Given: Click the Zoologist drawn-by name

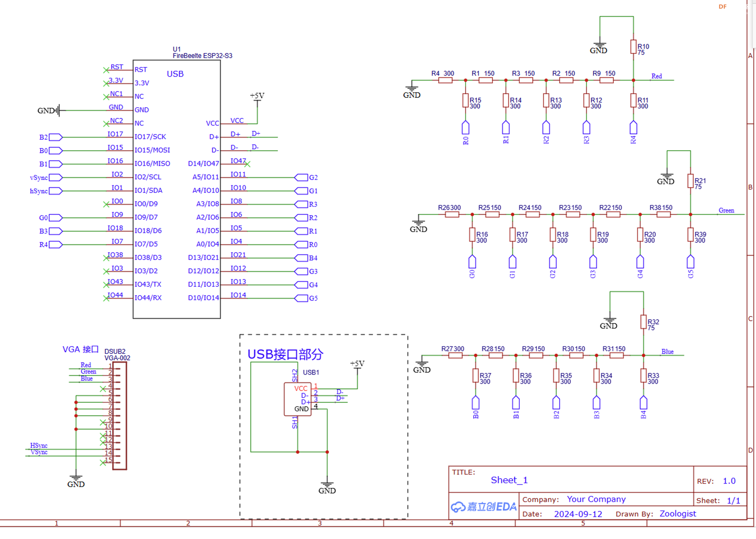Looking at the screenshot, I should point(678,514).
